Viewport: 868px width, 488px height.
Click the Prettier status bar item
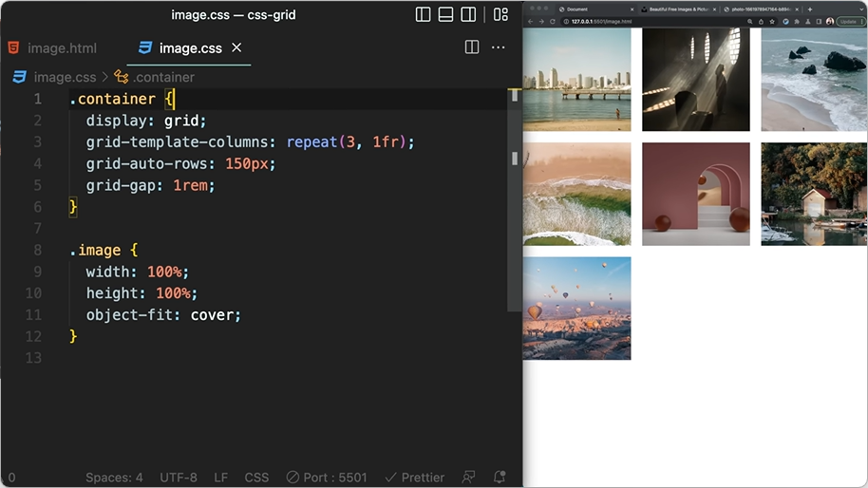[415, 477]
